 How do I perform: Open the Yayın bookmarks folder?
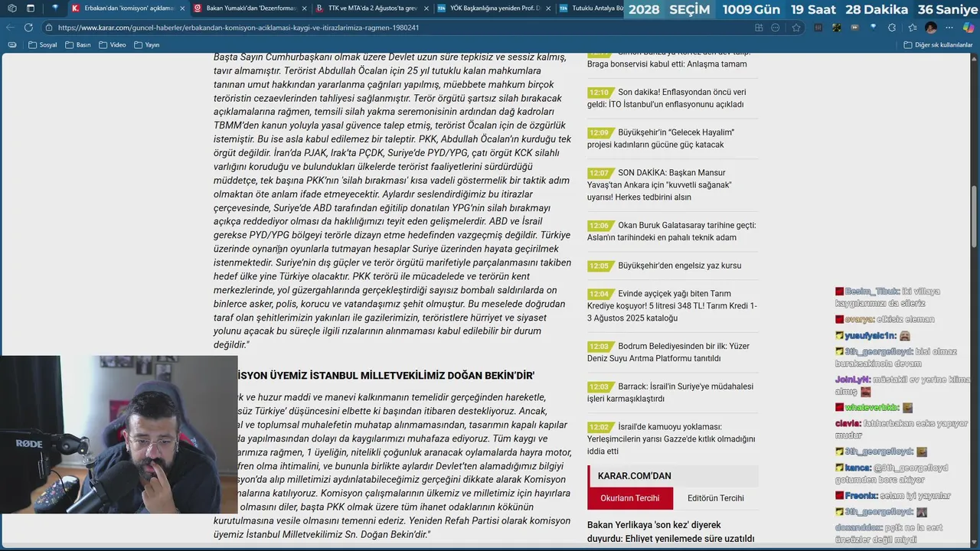pos(147,45)
